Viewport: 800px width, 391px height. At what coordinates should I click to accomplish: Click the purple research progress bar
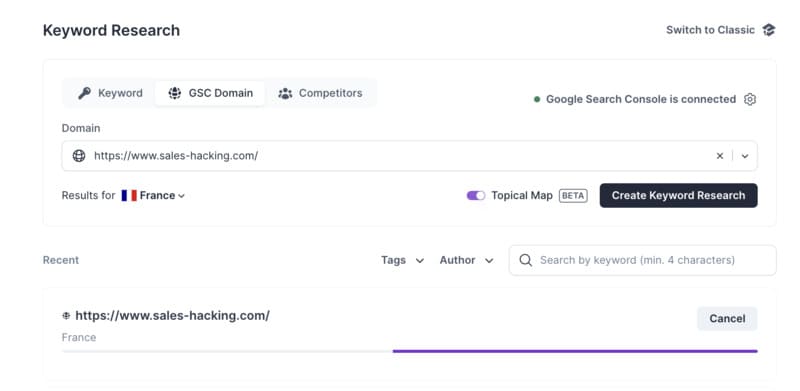(575, 351)
